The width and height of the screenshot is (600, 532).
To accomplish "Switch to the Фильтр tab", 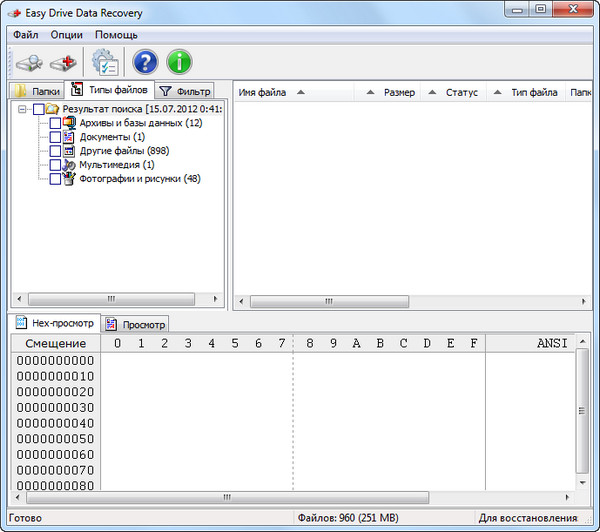I will pyautogui.click(x=186, y=91).
